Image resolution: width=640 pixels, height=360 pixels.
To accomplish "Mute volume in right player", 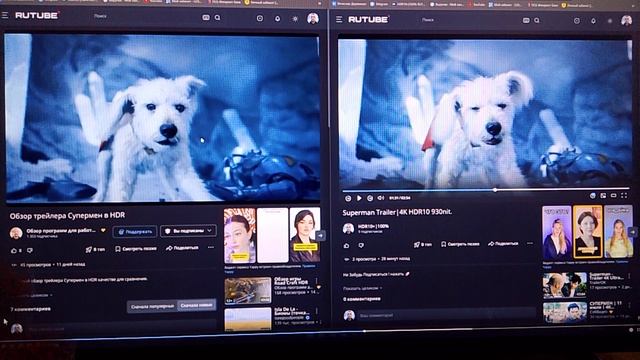I will pos(381,198).
